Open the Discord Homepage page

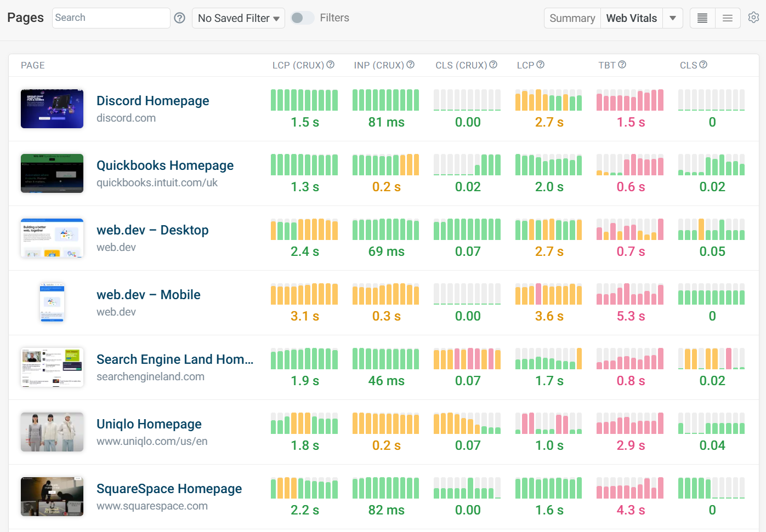coord(152,100)
